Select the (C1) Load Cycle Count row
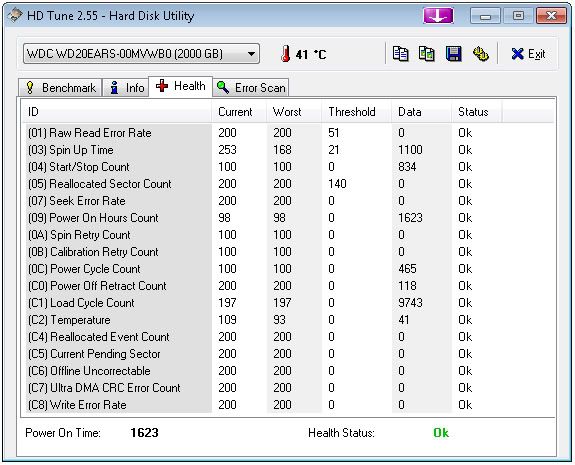Viewport: 575px width, 465px height. (x=264, y=303)
